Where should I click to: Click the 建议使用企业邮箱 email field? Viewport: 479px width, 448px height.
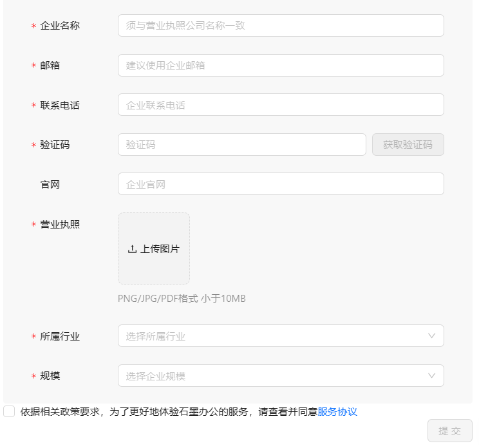tap(281, 65)
